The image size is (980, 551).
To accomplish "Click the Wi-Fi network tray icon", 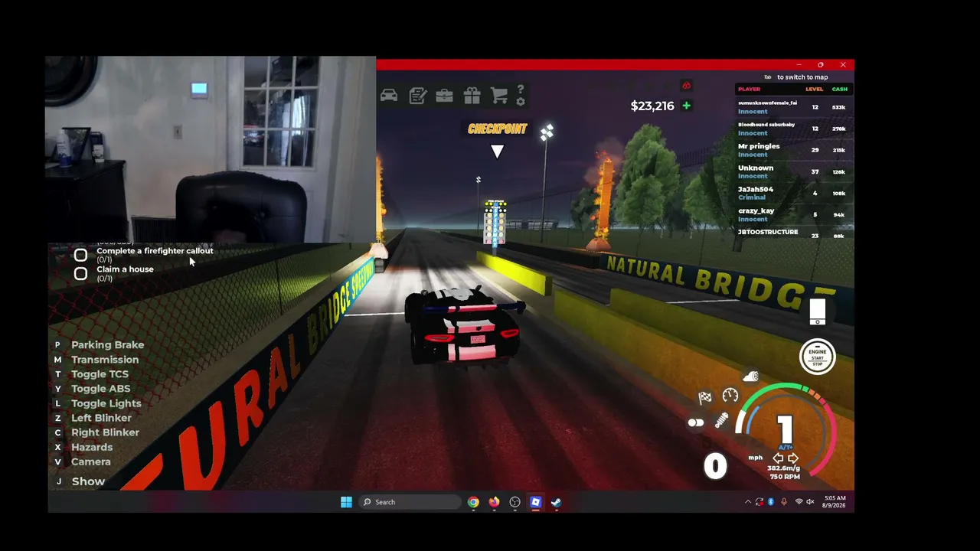I will [799, 502].
